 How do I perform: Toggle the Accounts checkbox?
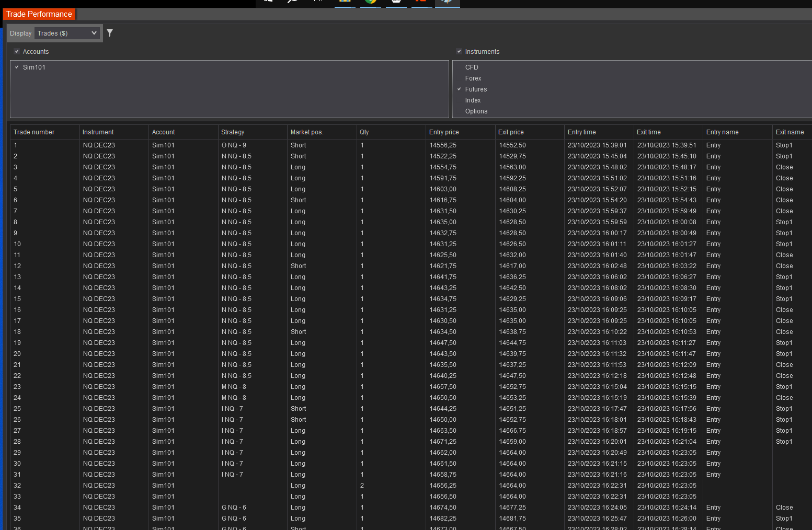coord(17,51)
